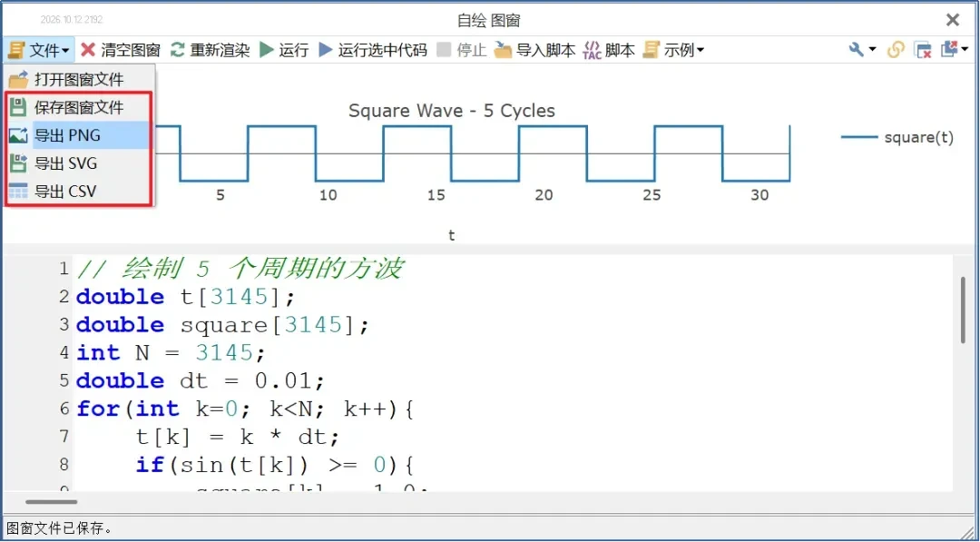Click the close-windows icon with red X
980x542 pixels.
[923, 50]
